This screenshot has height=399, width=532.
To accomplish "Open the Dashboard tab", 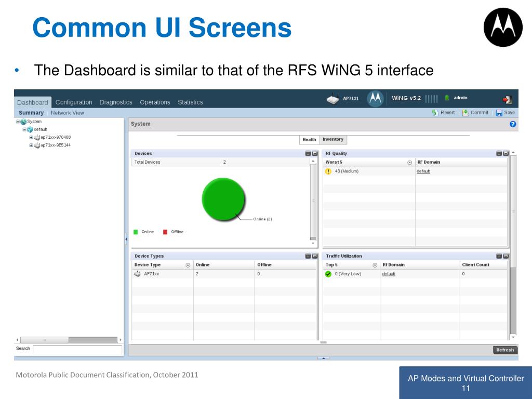I will click(x=33, y=102).
